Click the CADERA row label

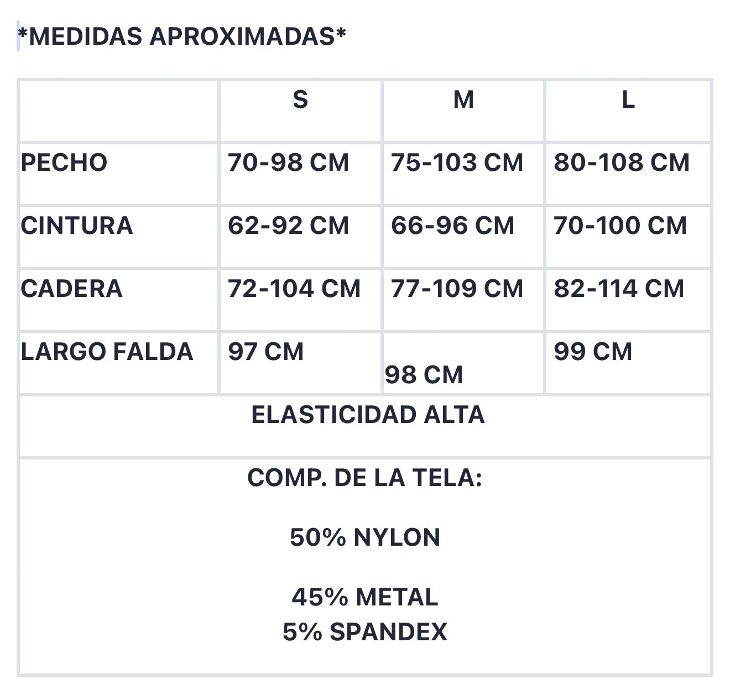(x=71, y=289)
